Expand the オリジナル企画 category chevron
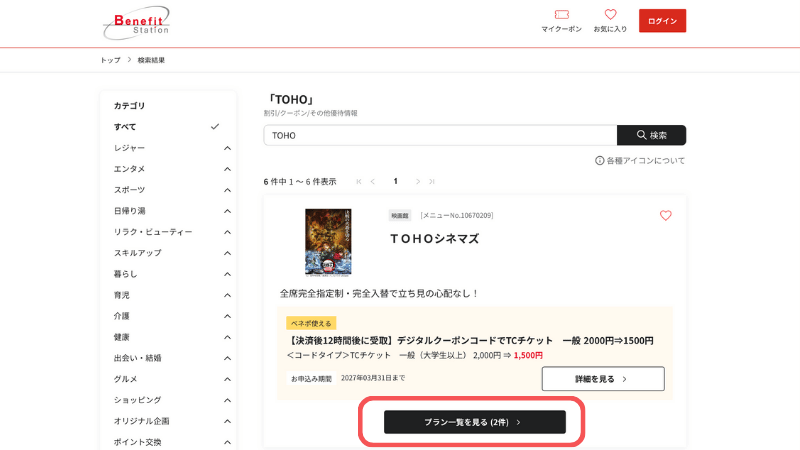The image size is (800, 450). 228,421
